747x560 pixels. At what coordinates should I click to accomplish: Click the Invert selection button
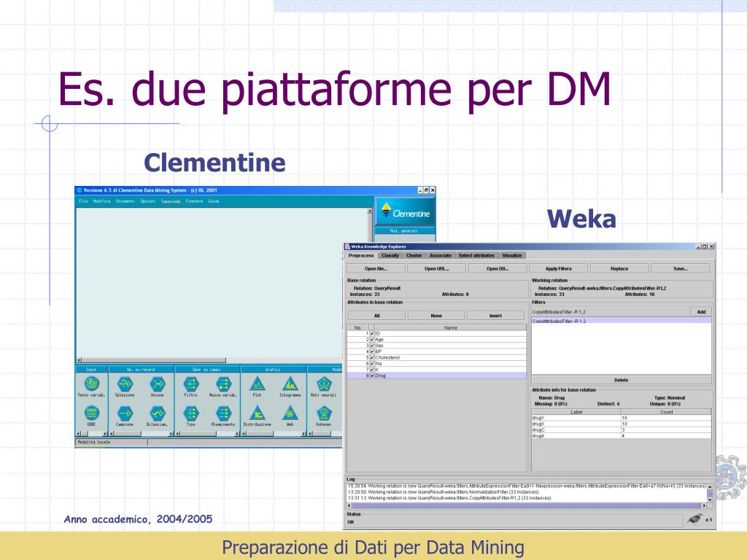coord(495,316)
